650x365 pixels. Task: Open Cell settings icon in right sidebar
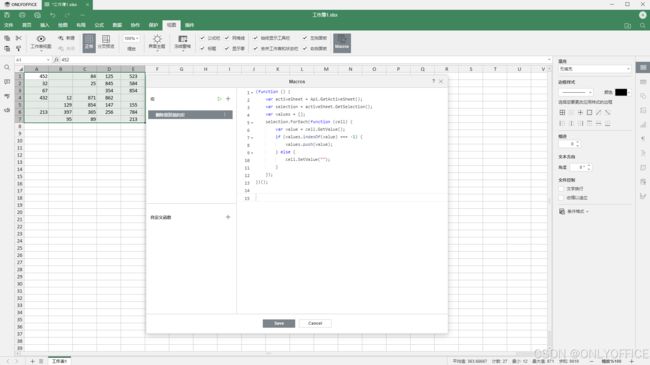pyautogui.click(x=643, y=68)
